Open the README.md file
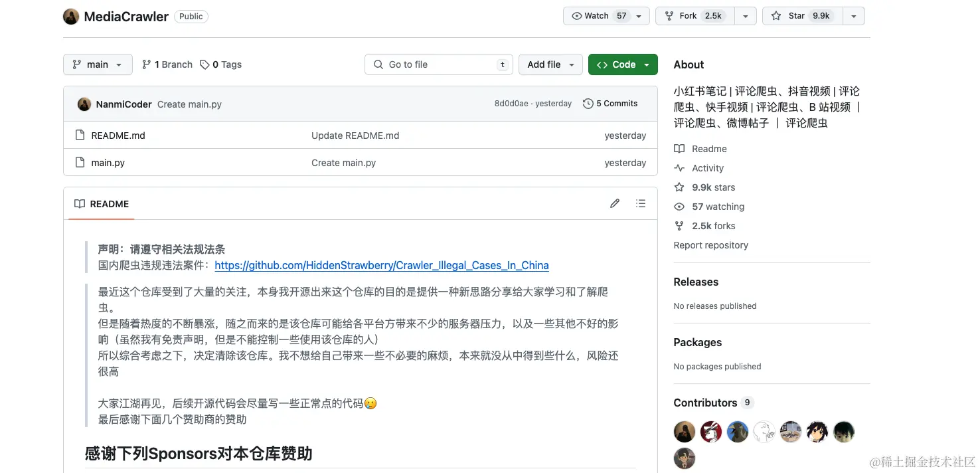The height and width of the screenshot is (473, 980). click(x=118, y=136)
